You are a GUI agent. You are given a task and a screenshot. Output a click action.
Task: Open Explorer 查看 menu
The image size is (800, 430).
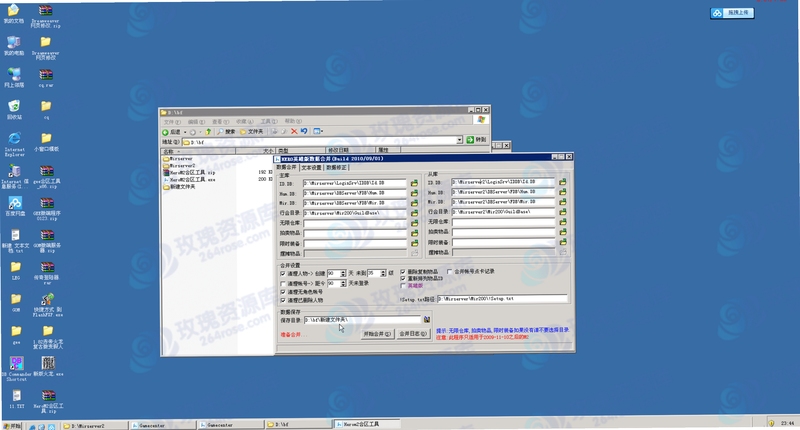pyautogui.click(x=220, y=122)
